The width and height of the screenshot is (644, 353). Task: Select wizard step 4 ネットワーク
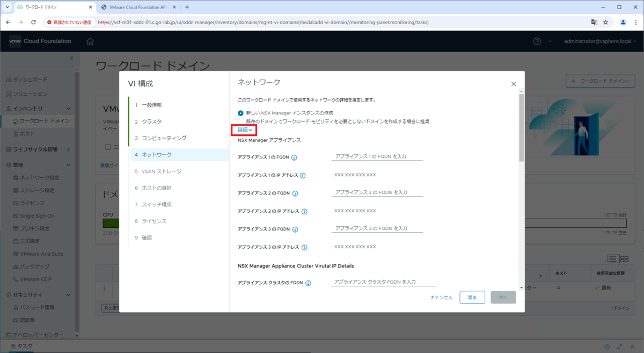[180, 155]
